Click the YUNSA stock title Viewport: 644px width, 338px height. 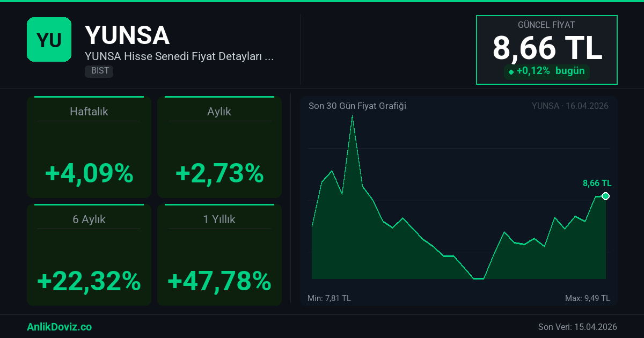coord(127,35)
